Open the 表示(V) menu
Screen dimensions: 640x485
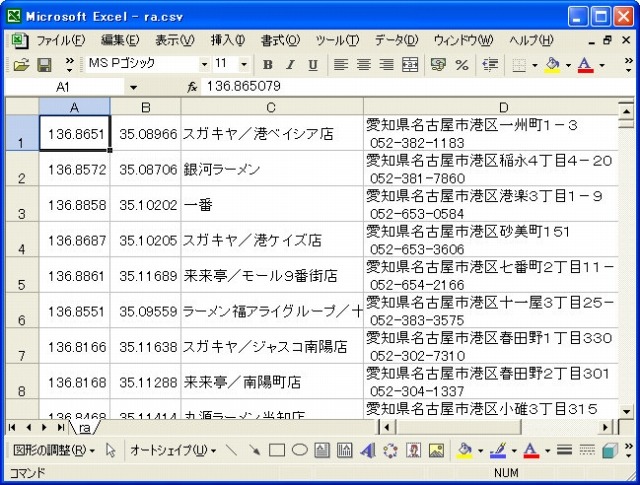coord(175,40)
